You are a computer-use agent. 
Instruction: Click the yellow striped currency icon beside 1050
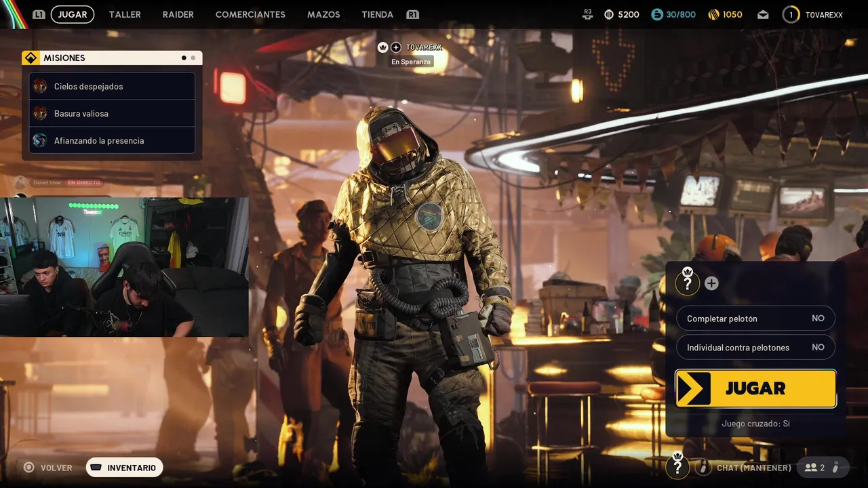(713, 14)
